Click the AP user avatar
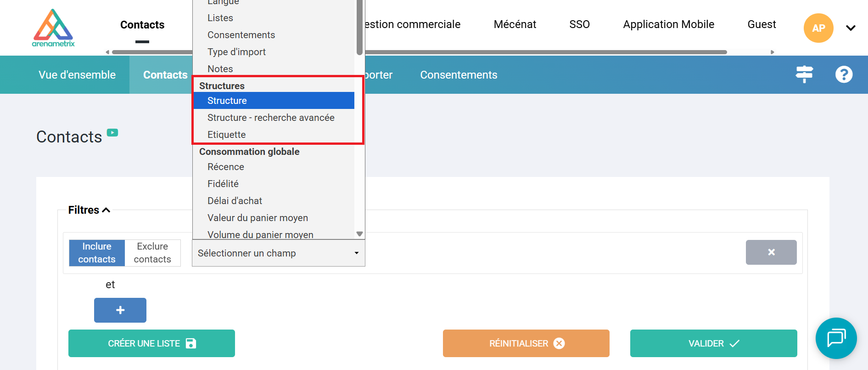The width and height of the screenshot is (868, 370). pyautogui.click(x=818, y=28)
